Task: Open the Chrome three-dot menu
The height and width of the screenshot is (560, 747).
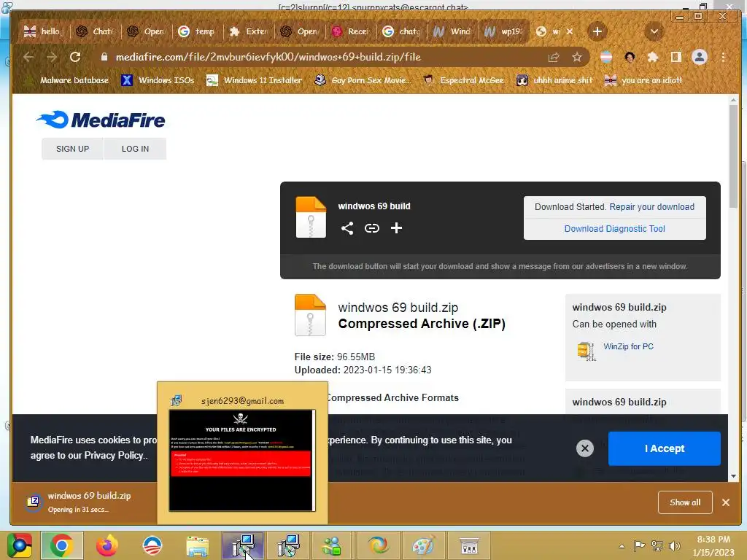Action: [723, 57]
